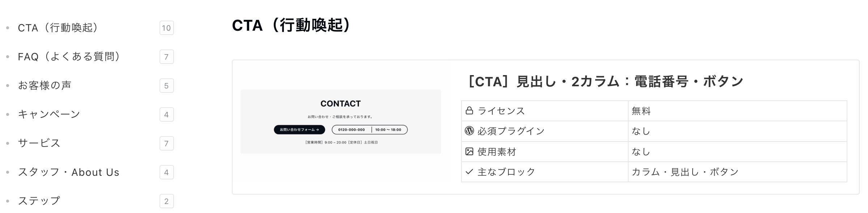Open the FAQ（よくある質問） category
Viewport: 868px width, 213px height.
pos(69,57)
